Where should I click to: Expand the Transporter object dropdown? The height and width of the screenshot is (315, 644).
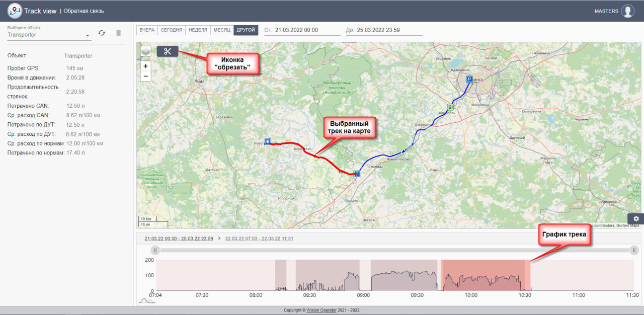click(x=88, y=35)
